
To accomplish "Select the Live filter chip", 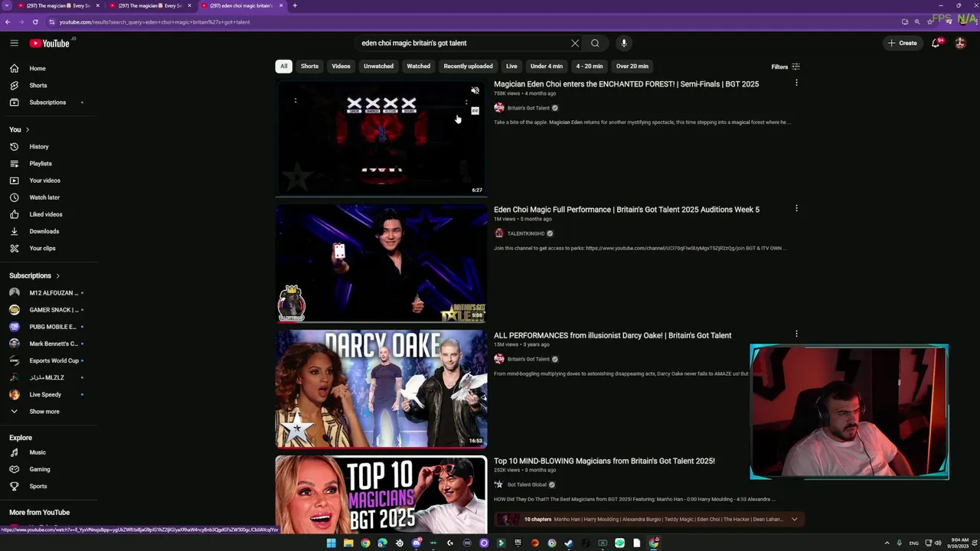I will 511,66.
